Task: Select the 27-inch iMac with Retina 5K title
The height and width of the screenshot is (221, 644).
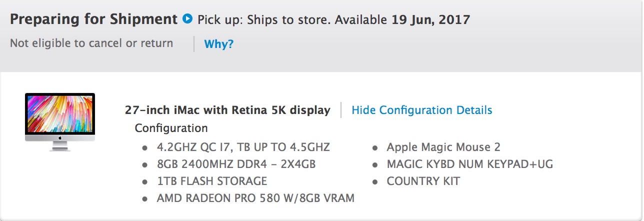Action: click(227, 110)
